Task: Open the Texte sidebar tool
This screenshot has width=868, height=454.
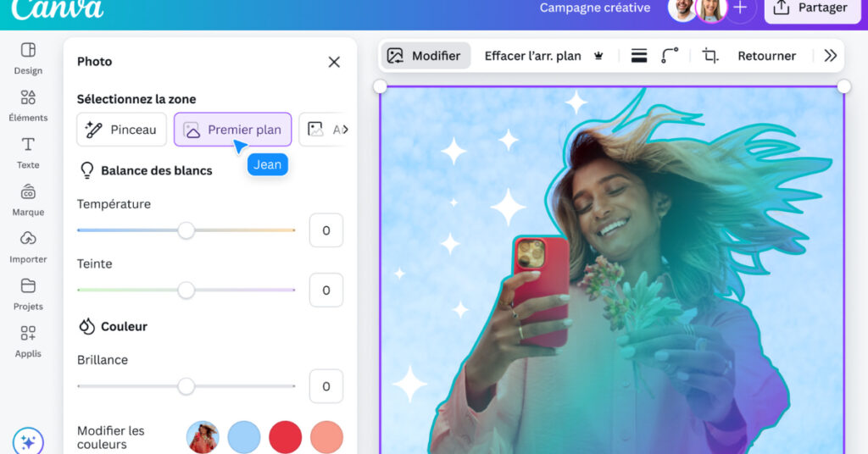Action: [28, 153]
